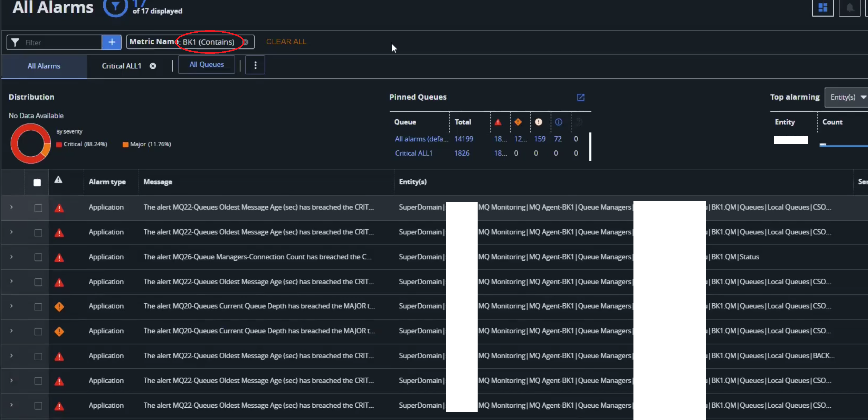
Task: Click the circular filter icon beside All Alarms
Action: pyautogui.click(x=115, y=7)
